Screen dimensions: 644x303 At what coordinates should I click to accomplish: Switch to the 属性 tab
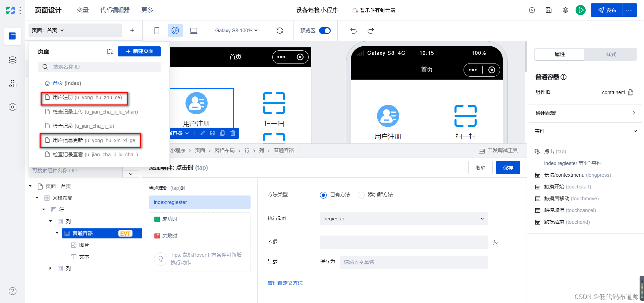click(x=559, y=54)
